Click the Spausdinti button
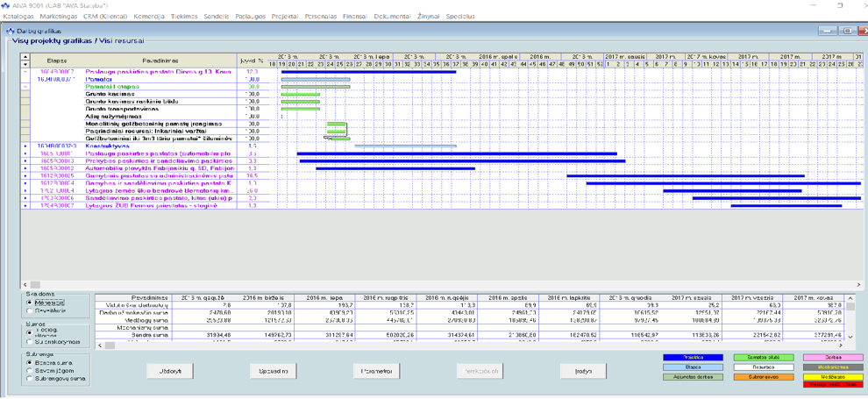The image size is (868, 399). (x=273, y=371)
